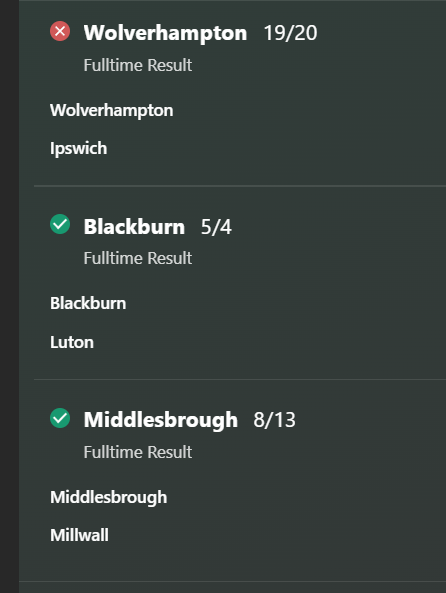Click the green checkmark beside Middlesbrough
This screenshot has width=446, height=593.
pyautogui.click(x=60, y=418)
